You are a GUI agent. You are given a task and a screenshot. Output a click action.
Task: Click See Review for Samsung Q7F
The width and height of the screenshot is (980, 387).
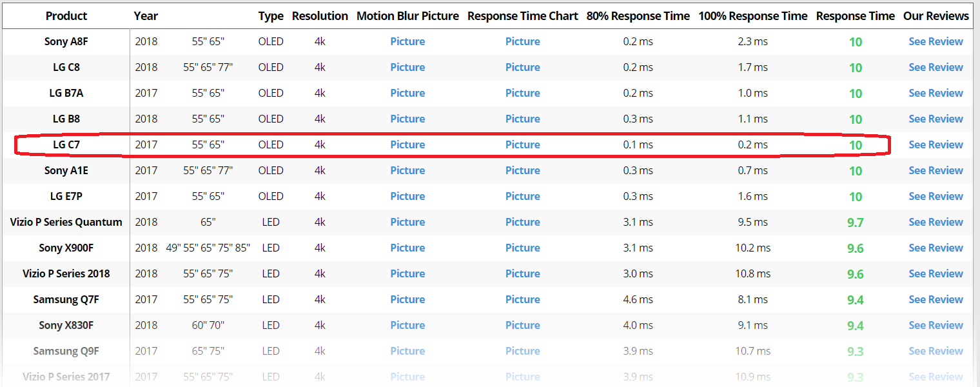[x=936, y=299]
